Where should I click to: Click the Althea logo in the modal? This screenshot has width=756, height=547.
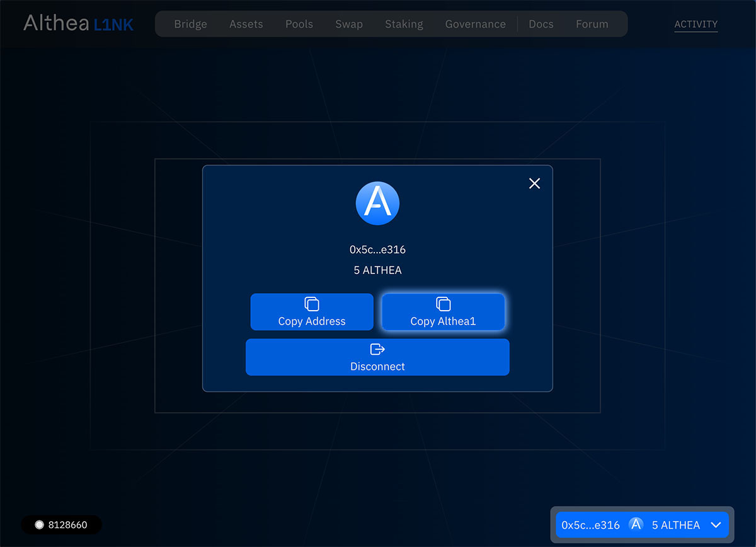(x=377, y=204)
